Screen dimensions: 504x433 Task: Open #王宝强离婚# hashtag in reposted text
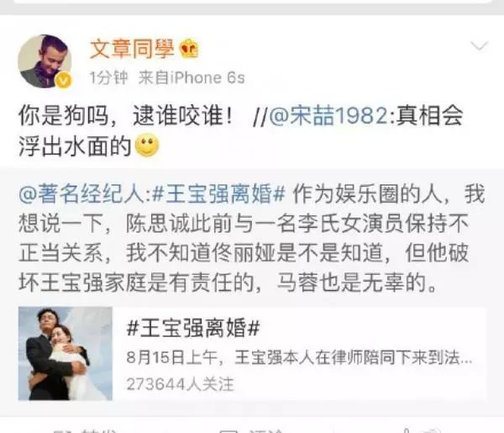[218, 194]
